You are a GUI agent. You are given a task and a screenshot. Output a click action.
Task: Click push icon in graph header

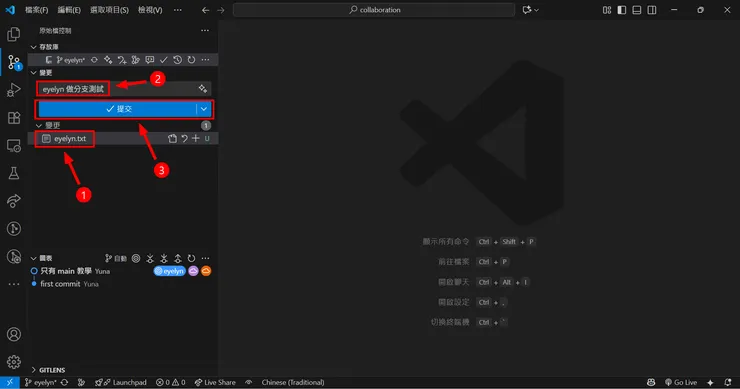click(x=177, y=258)
